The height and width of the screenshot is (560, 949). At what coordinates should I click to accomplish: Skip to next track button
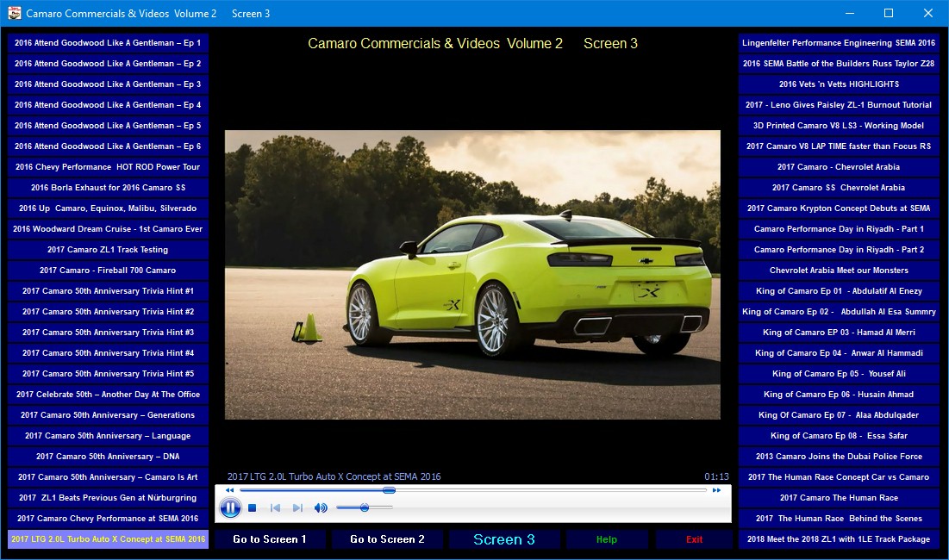pyautogui.click(x=297, y=508)
